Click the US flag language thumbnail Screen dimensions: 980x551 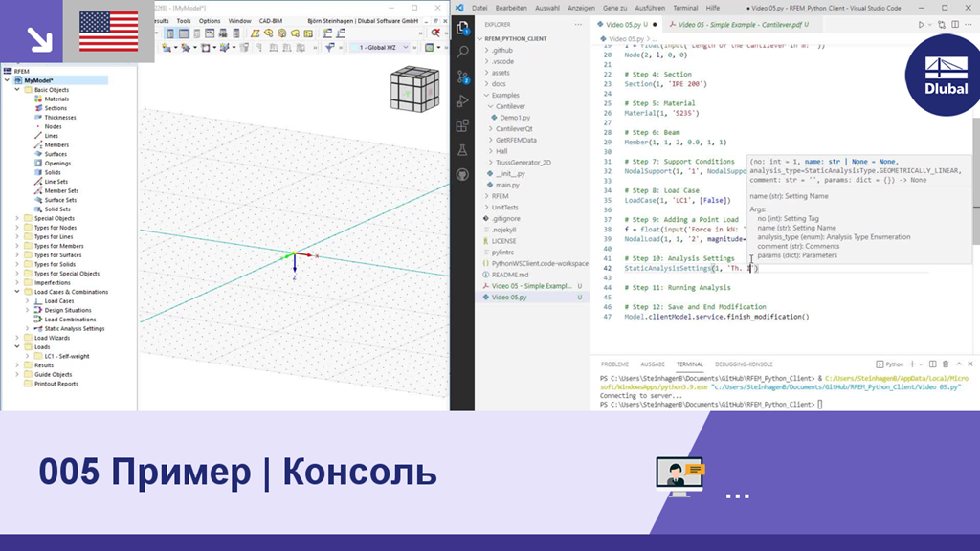coord(109,32)
